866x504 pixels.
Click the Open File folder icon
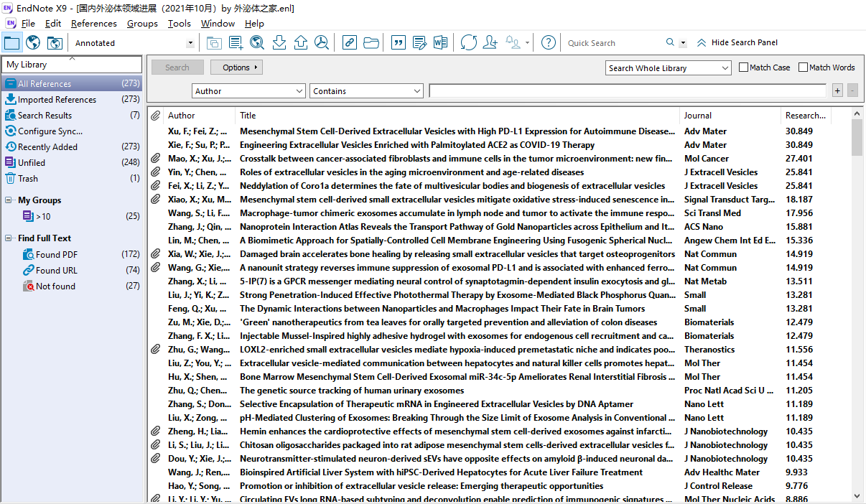[x=371, y=42]
